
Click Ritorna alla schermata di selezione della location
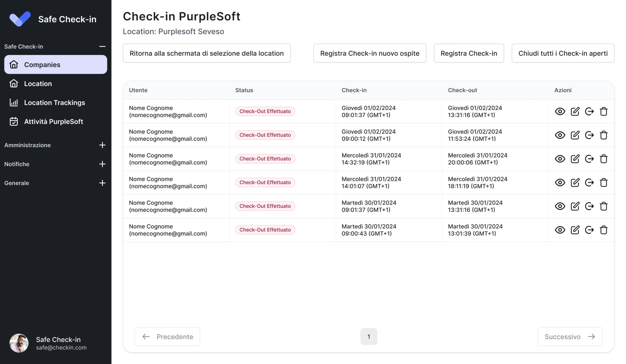[207, 53]
